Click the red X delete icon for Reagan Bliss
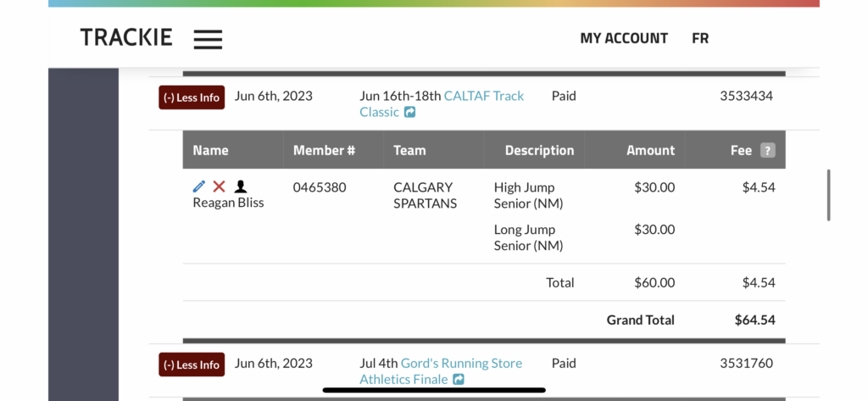This screenshot has width=868, height=401. click(x=220, y=187)
